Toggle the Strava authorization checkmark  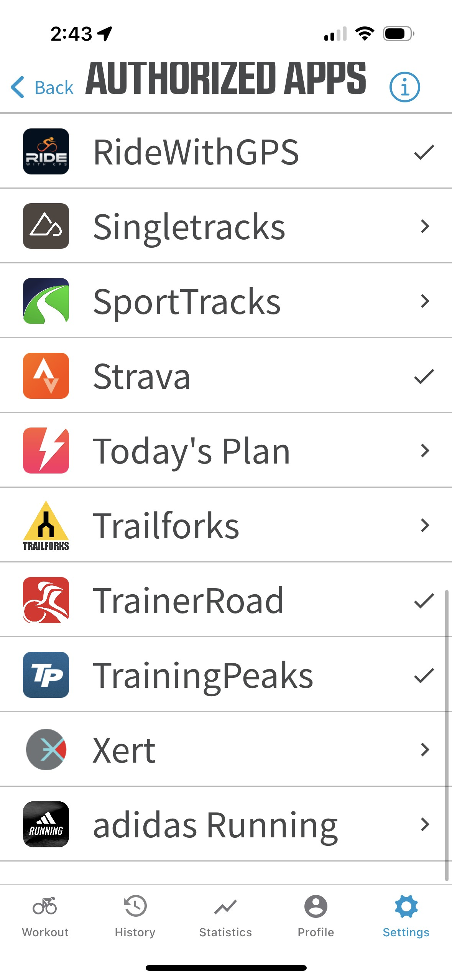pyautogui.click(x=424, y=377)
